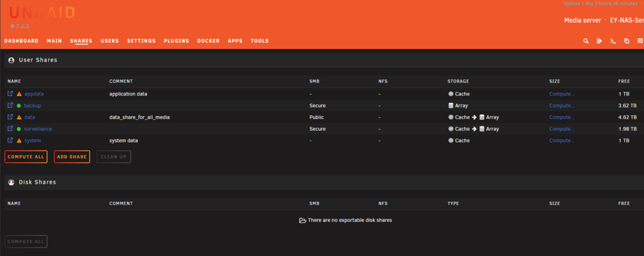This screenshot has width=644, height=256.
Task: Click the 'application data' comment
Action: tap(128, 94)
